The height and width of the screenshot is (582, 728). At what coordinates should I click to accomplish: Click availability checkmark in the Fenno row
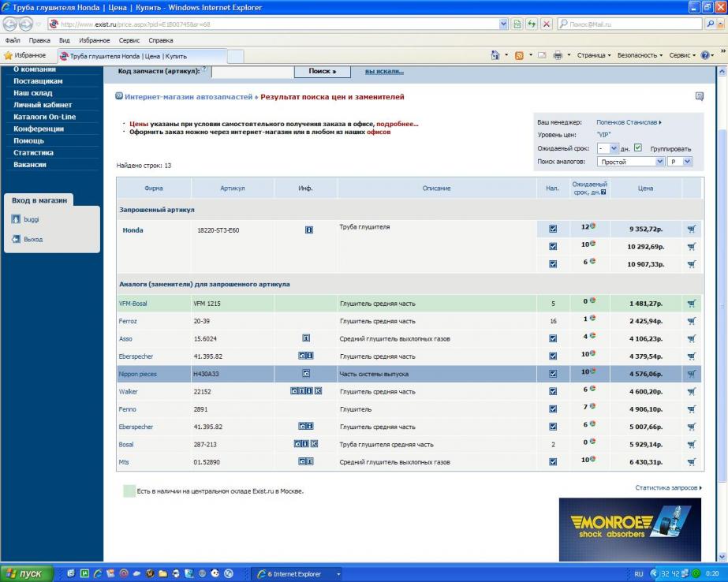(552, 409)
